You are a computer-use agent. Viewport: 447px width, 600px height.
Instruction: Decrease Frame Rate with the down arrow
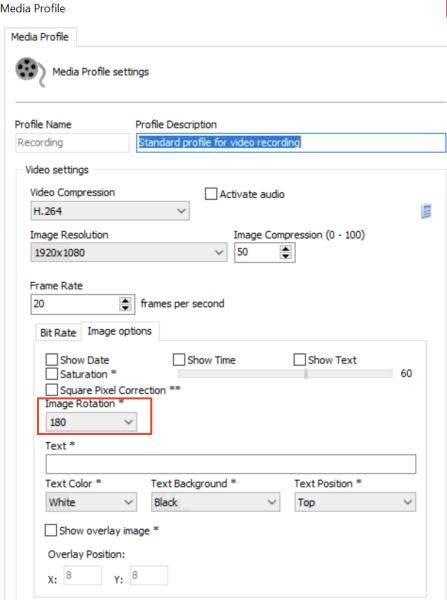(125, 308)
